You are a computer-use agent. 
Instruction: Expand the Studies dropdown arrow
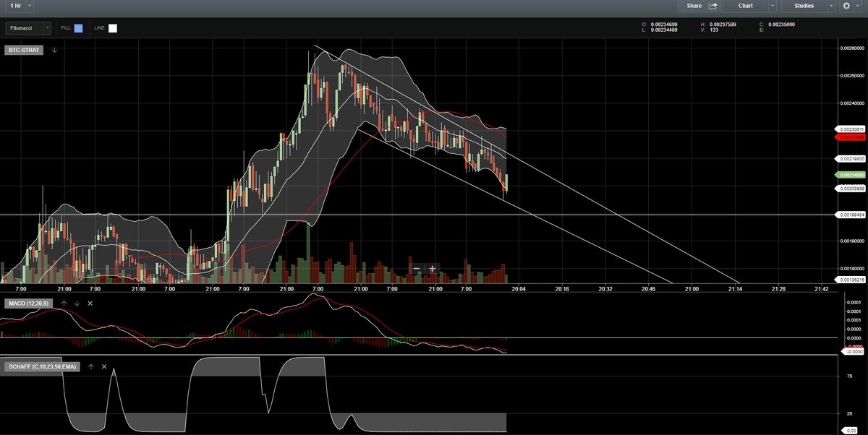pyautogui.click(x=833, y=6)
